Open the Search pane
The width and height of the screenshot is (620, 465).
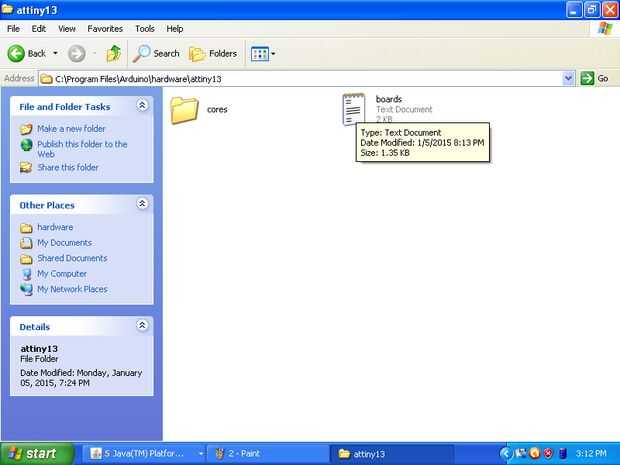[x=156, y=53]
